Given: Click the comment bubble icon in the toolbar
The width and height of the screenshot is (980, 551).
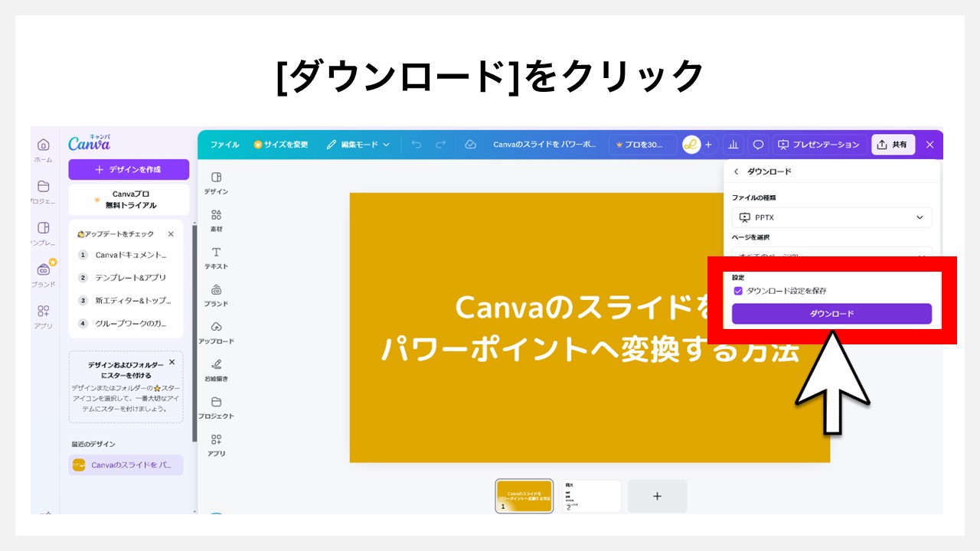Looking at the screenshot, I should click(x=758, y=145).
